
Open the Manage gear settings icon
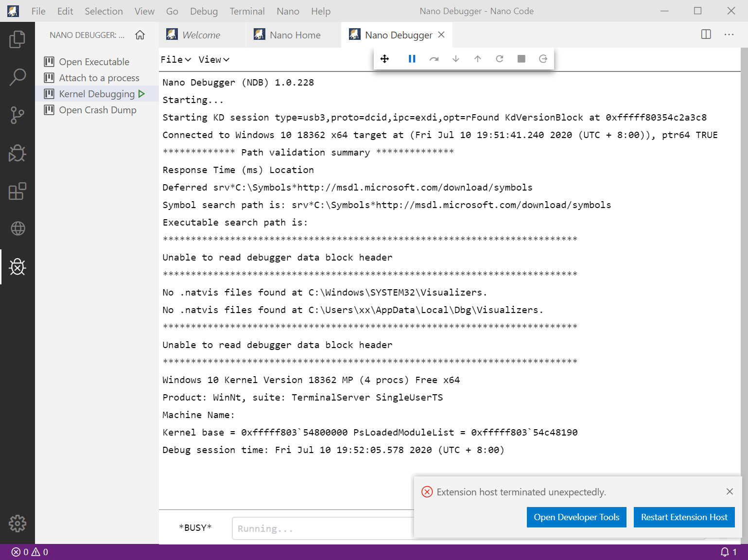click(x=17, y=524)
